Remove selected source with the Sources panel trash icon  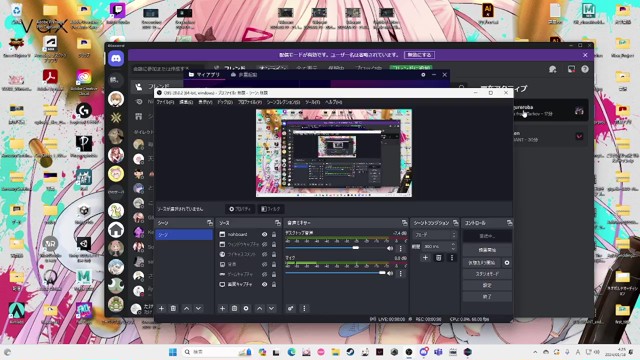[234, 309]
